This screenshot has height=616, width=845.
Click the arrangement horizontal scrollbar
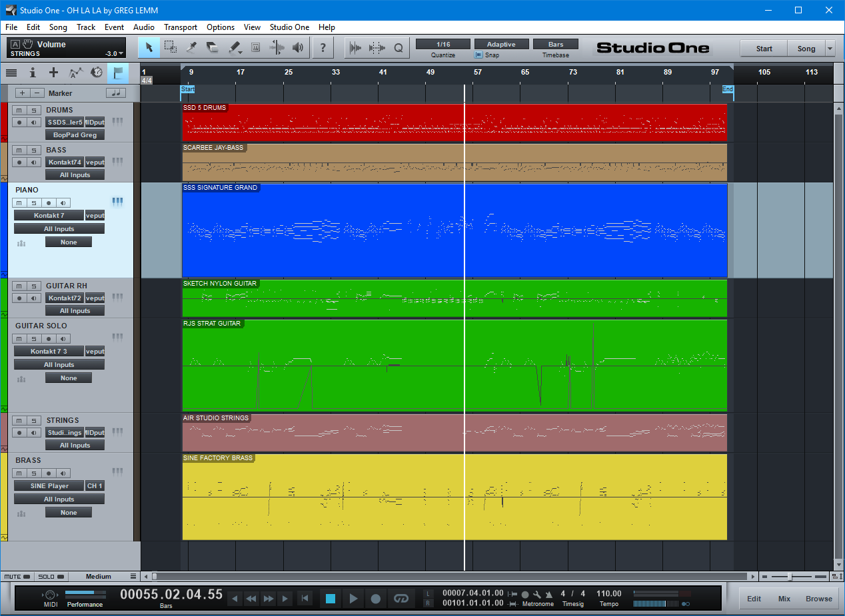(x=450, y=577)
